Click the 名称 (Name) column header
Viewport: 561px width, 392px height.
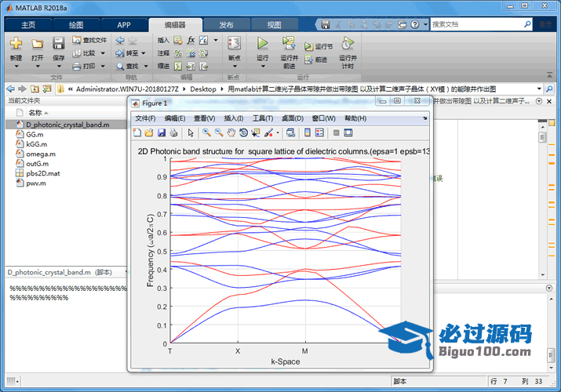[x=35, y=113]
